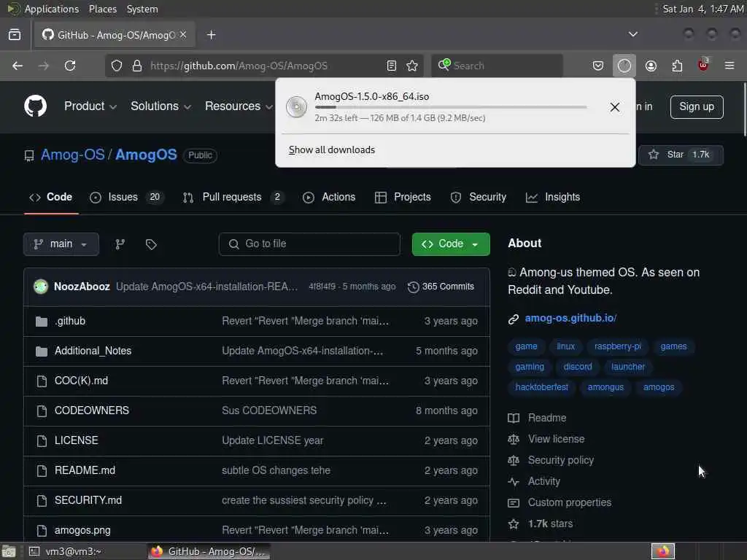
Task: Click the Sign up button
Action: [697, 106]
